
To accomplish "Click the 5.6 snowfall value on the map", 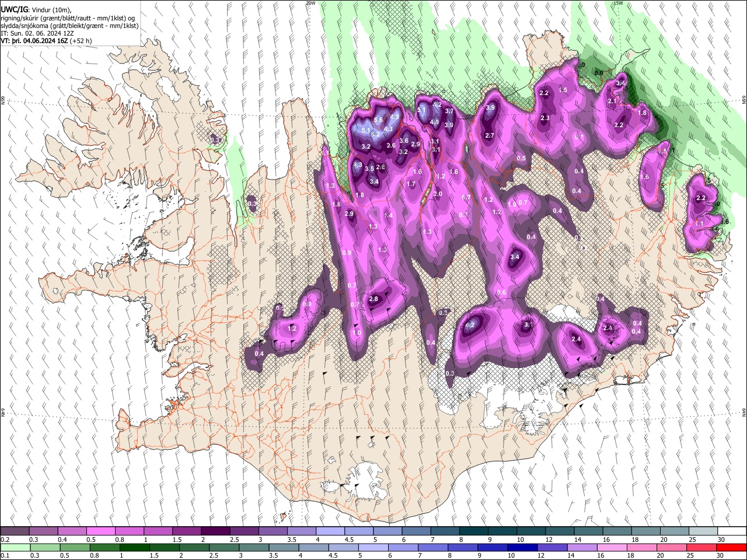I will coord(378,120).
